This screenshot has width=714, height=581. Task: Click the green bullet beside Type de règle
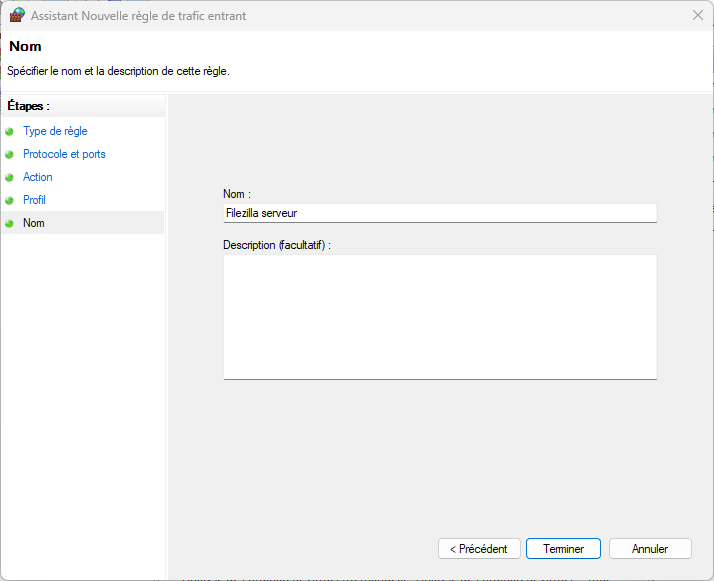pos(10,131)
